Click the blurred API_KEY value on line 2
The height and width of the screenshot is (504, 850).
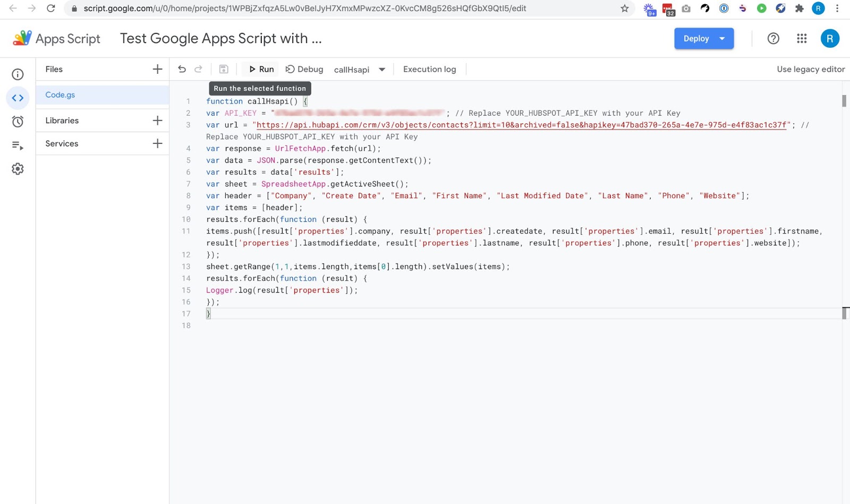(x=359, y=113)
